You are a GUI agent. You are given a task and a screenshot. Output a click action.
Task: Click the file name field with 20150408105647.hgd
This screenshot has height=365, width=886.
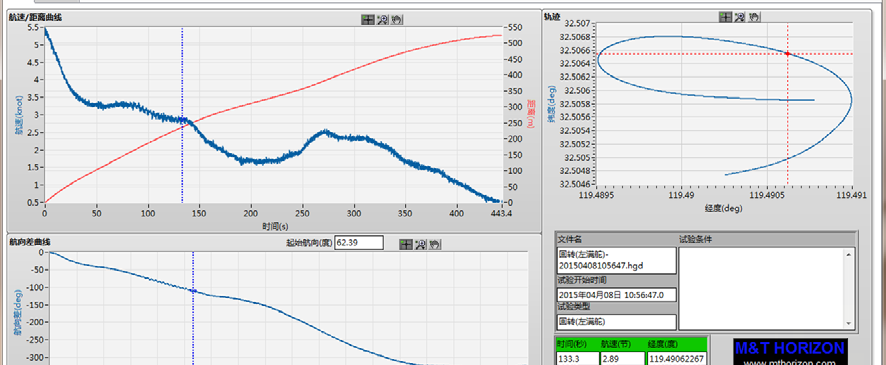click(616, 260)
